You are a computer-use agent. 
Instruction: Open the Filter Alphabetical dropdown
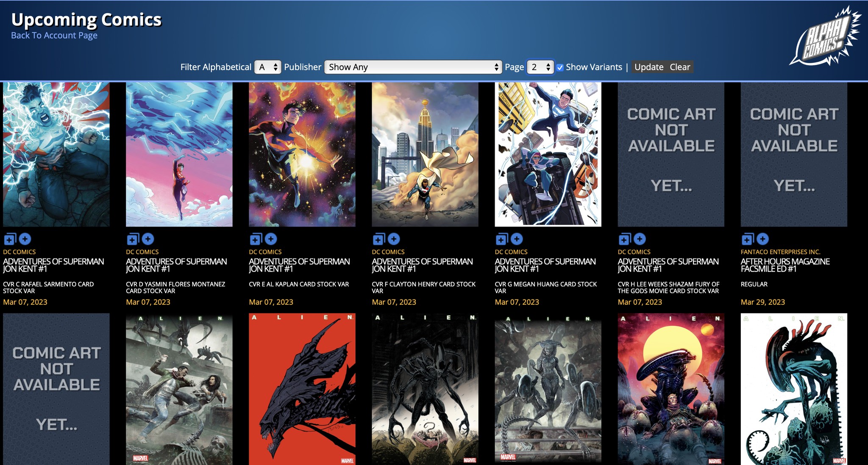[267, 67]
